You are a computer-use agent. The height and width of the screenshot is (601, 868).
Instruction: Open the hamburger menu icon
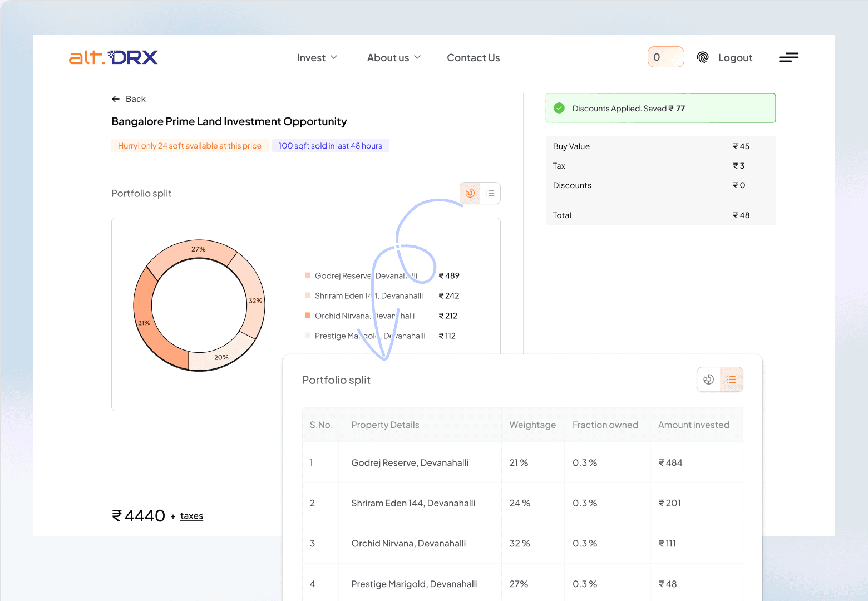pyautogui.click(x=788, y=57)
